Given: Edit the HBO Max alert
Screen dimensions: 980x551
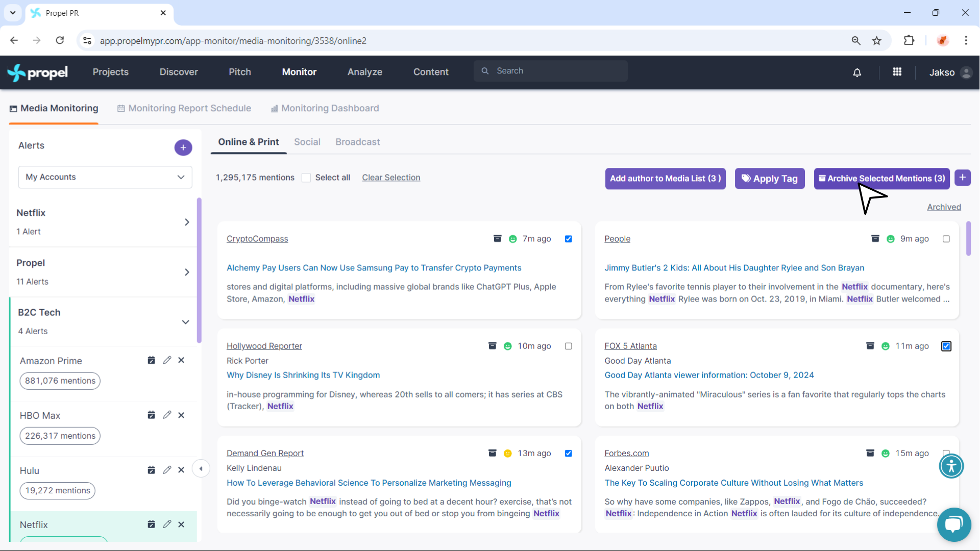Looking at the screenshot, I should point(167,415).
